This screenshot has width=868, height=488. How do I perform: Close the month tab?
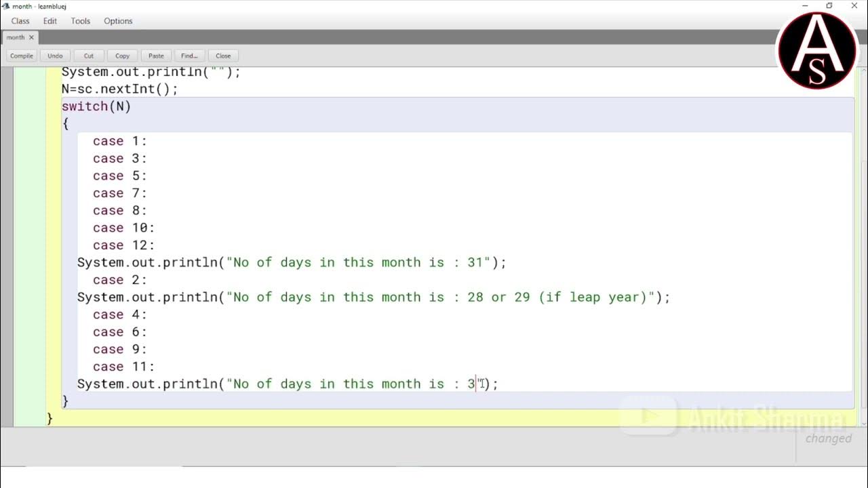(x=31, y=37)
